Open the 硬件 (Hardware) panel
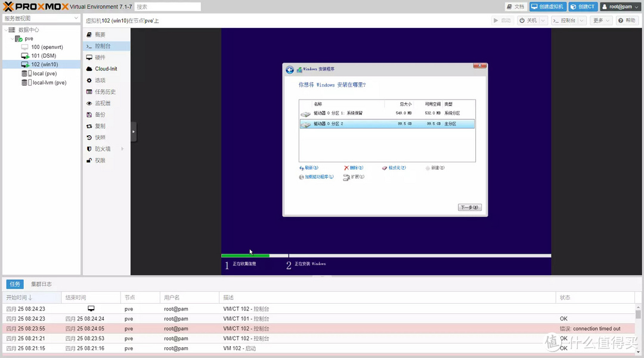Image resolution: width=644 pixels, height=358 pixels. point(100,57)
